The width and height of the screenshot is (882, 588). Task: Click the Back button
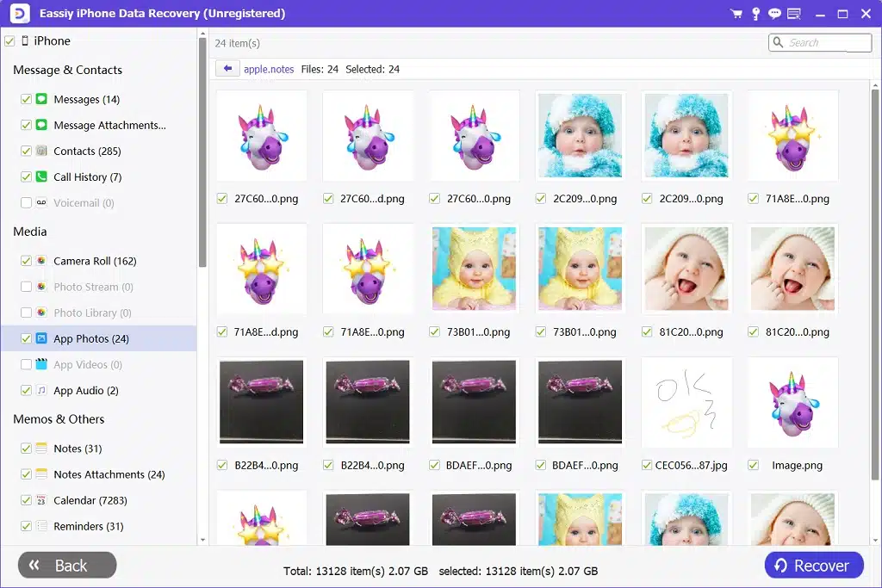click(x=67, y=566)
